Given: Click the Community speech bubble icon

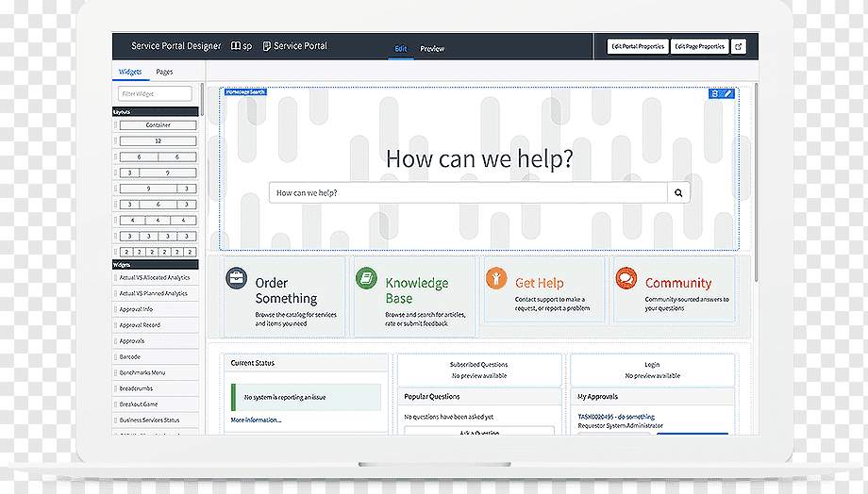Looking at the screenshot, I should (626, 278).
